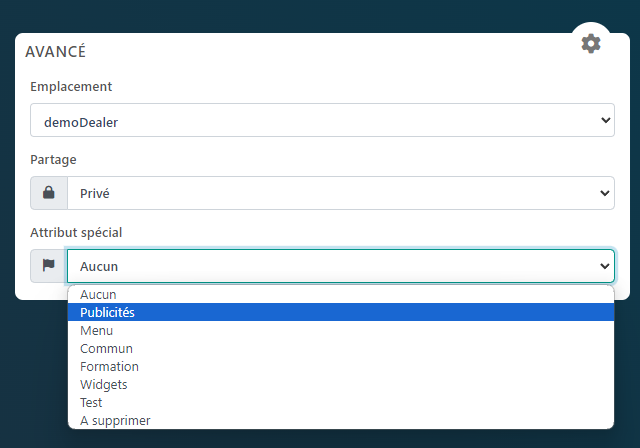Click the flag icon beside Attribut spécial
Viewport: 640px width, 448px height.
point(48,266)
